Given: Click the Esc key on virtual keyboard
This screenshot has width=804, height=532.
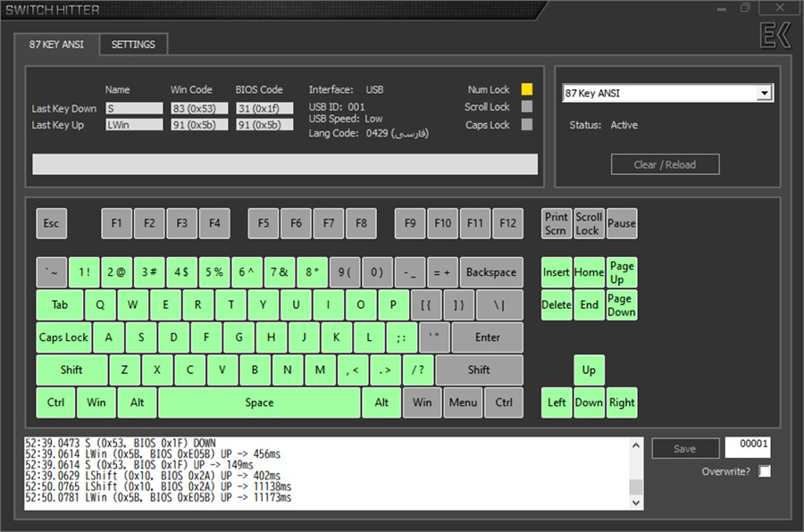Looking at the screenshot, I should pyautogui.click(x=52, y=223).
